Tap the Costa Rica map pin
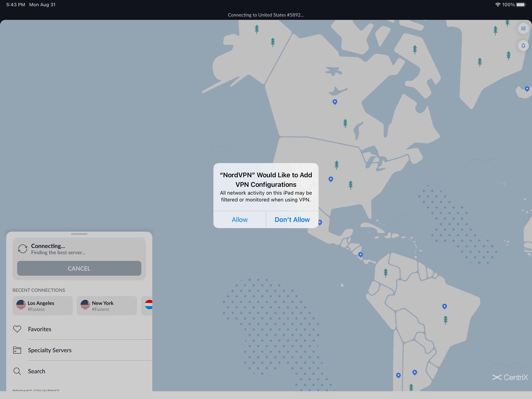532x399 pixels. (360, 254)
